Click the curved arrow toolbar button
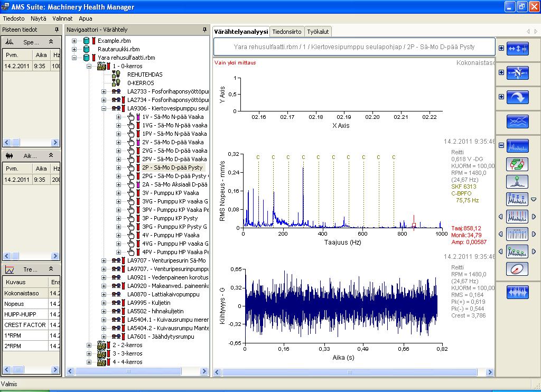The image size is (541, 392). (x=518, y=97)
